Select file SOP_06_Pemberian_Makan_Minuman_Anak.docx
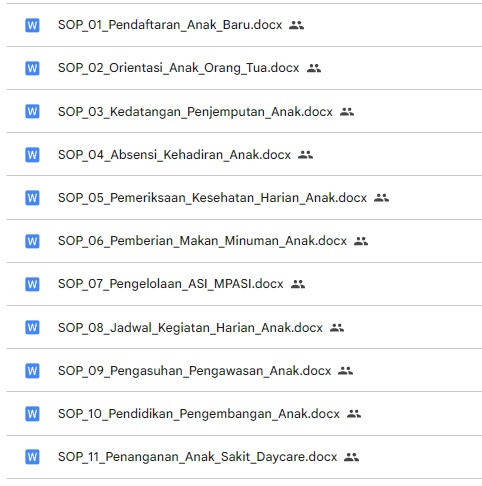482x486 pixels. [x=244, y=241]
